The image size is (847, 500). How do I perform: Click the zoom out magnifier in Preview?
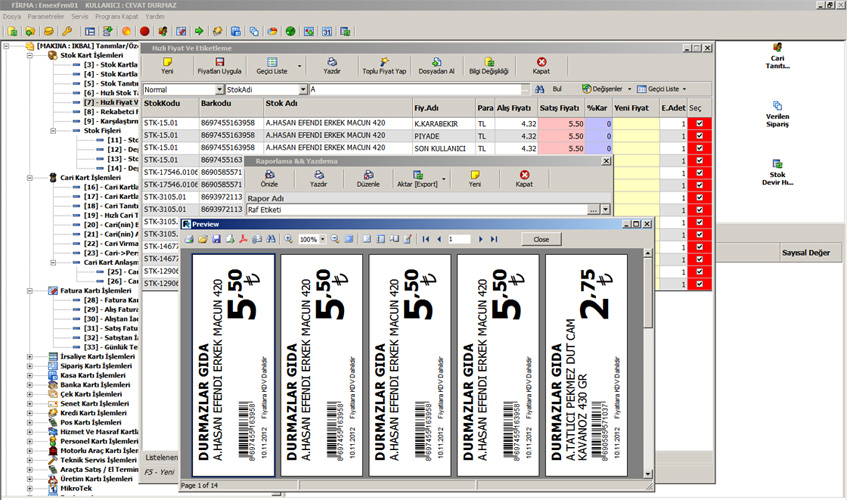335,239
